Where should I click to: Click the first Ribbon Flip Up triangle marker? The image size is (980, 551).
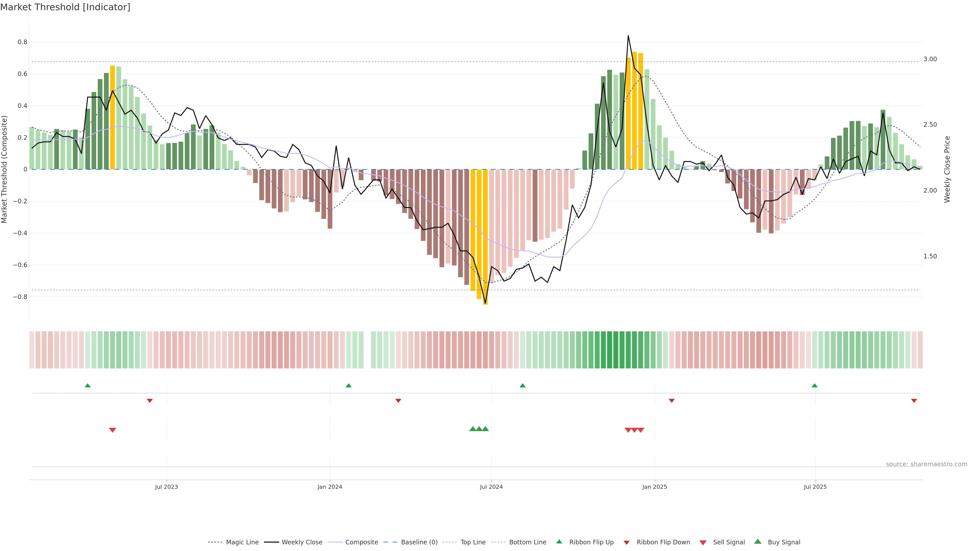[x=88, y=386]
